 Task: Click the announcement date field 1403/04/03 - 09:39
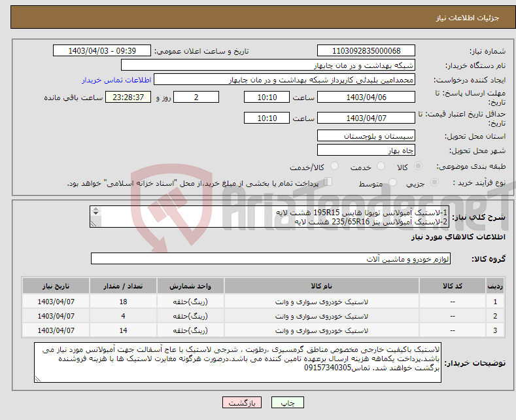coord(102,50)
